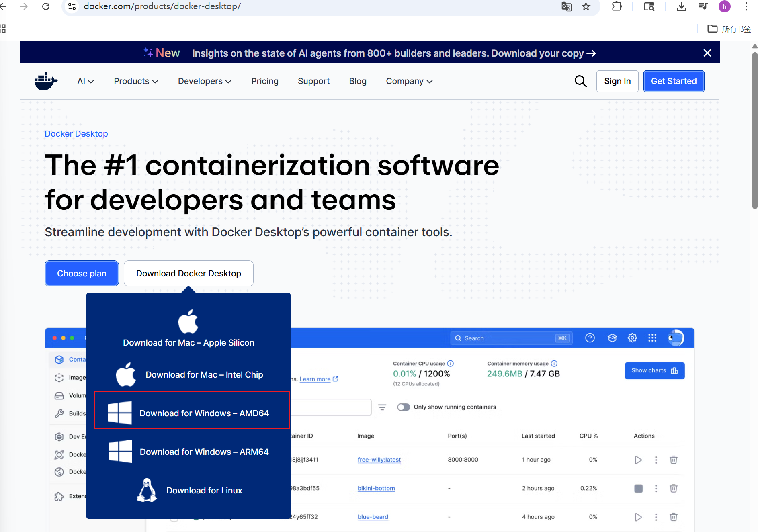The width and height of the screenshot is (758, 532).
Task: Expand the Developers menu
Action: [205, 81]
